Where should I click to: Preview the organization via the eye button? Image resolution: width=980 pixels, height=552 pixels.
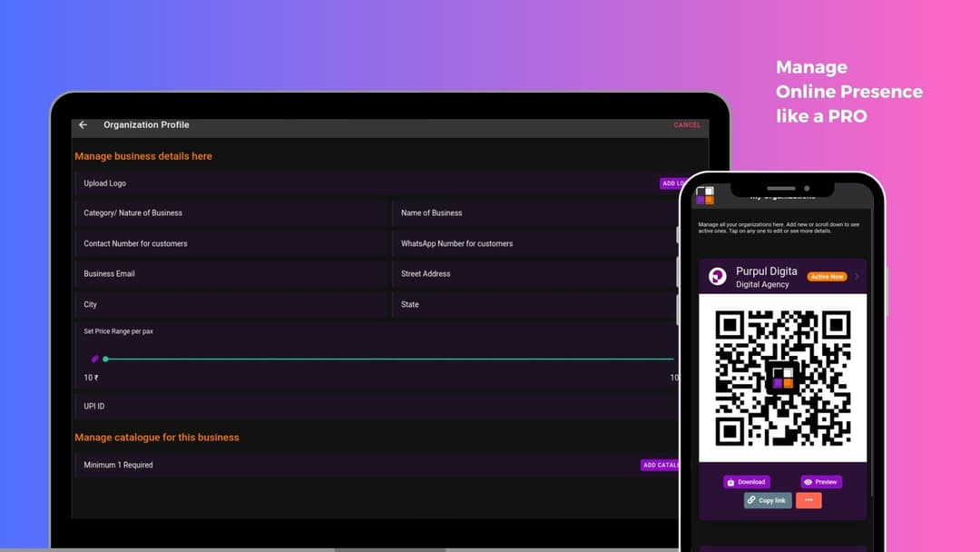coord(820,482)
